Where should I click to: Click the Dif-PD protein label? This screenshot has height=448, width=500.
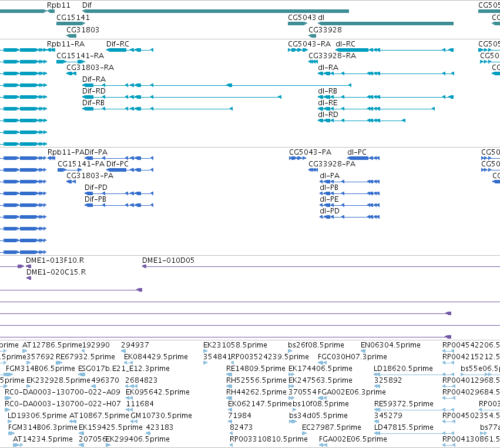click(96, 188)
